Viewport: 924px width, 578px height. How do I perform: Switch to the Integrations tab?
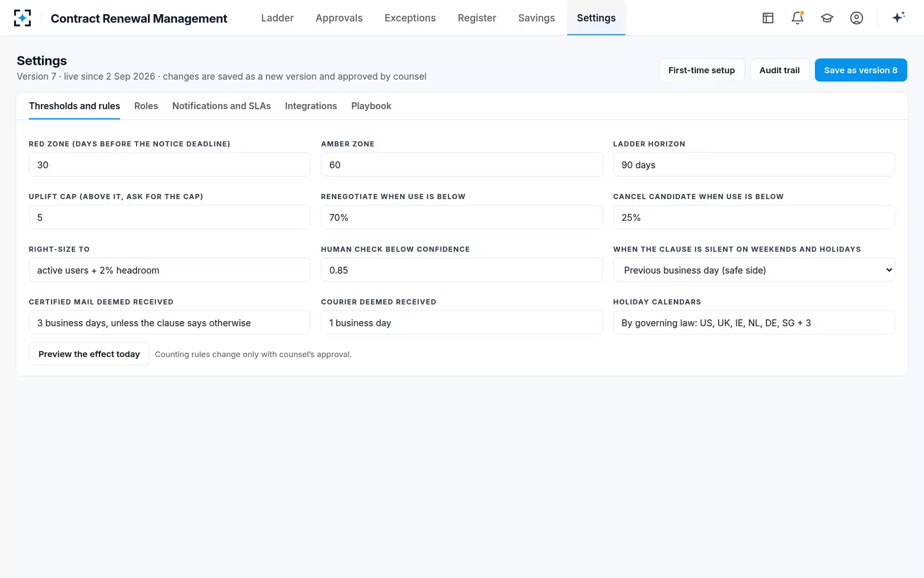click(311, 106)
